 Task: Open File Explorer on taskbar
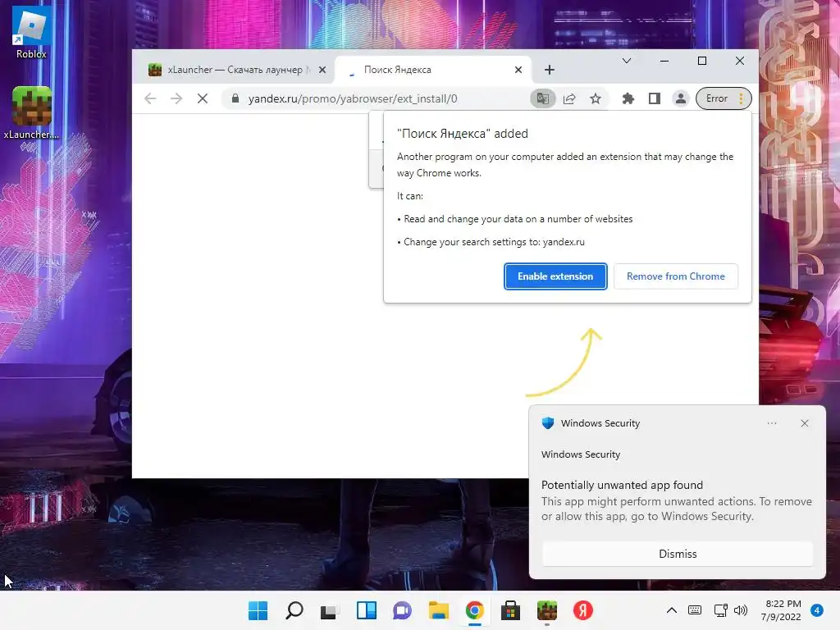pos(439,610)
